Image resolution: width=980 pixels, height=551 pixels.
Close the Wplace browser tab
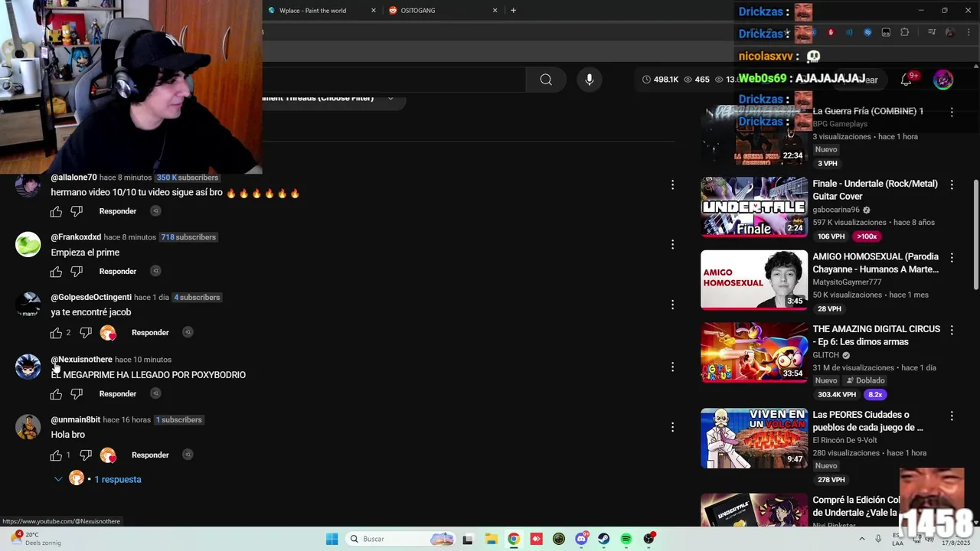pyautogui.click(x=374, y=11)
